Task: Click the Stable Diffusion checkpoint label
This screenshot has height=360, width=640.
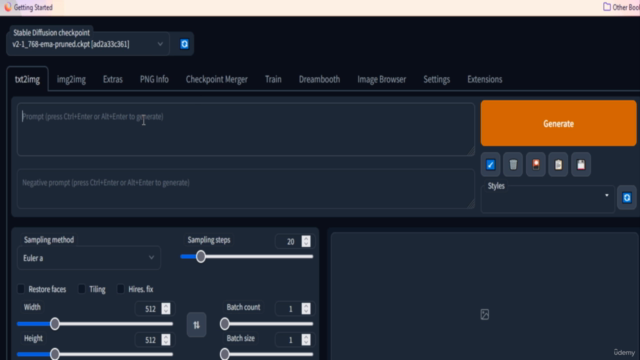Action: tap(51, 33)
